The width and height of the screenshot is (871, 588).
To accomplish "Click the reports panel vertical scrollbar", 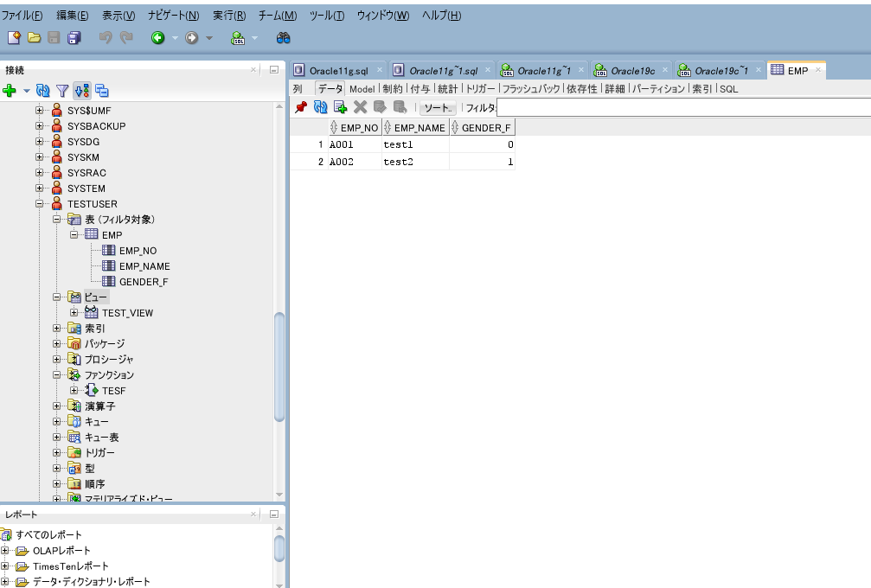I will coord(279,548).
